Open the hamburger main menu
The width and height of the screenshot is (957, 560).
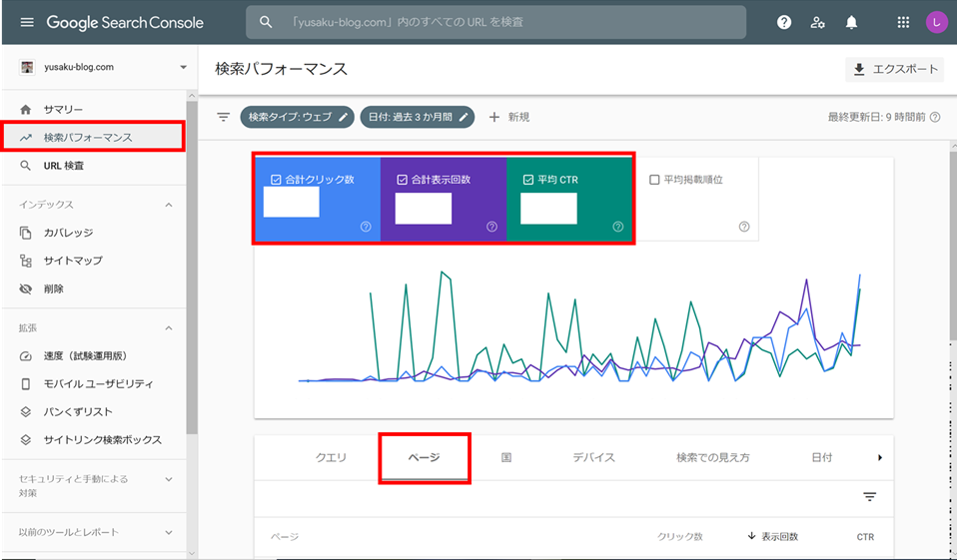(x=27, y=23)
